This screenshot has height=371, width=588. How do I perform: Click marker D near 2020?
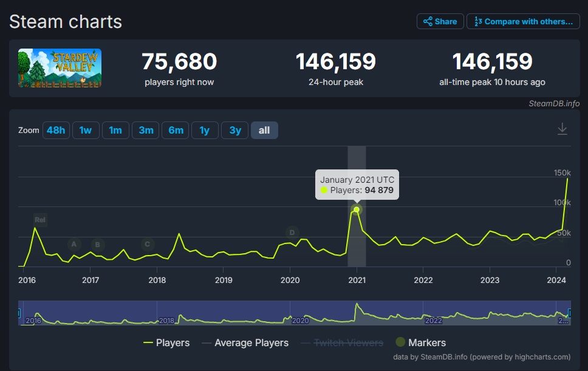(292, 233)
